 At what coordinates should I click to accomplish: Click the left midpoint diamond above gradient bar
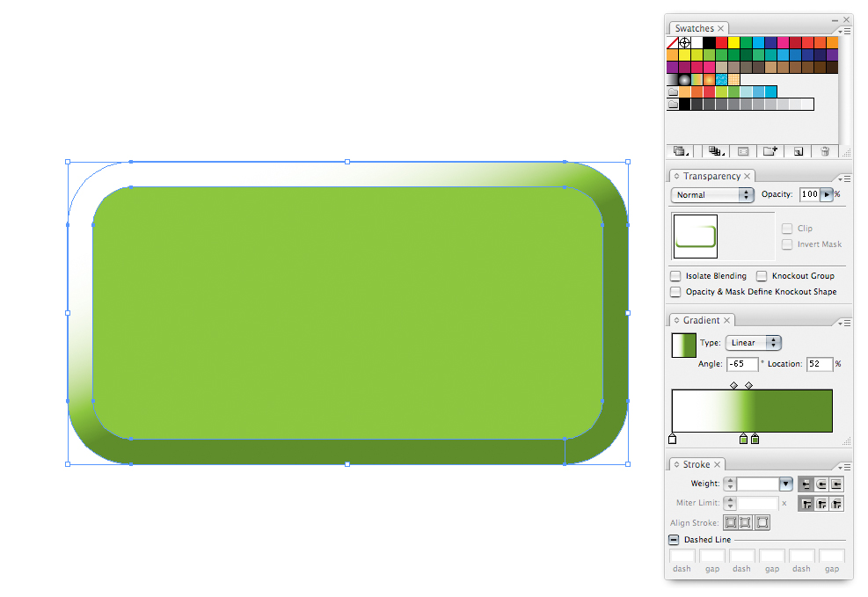coord(734,385)
